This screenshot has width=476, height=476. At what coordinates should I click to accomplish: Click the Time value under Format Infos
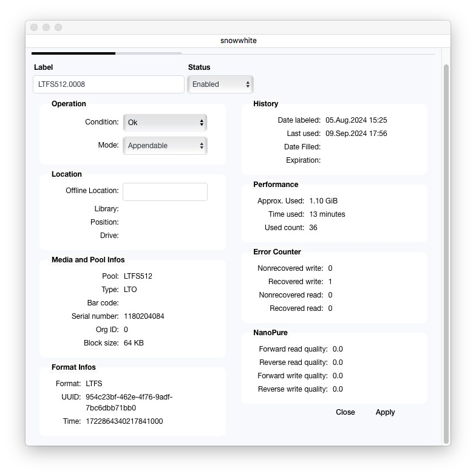coord(124,421)
